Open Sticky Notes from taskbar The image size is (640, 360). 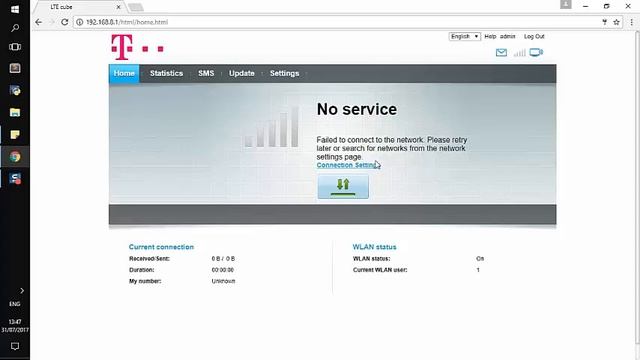click(x=15, y=134)
